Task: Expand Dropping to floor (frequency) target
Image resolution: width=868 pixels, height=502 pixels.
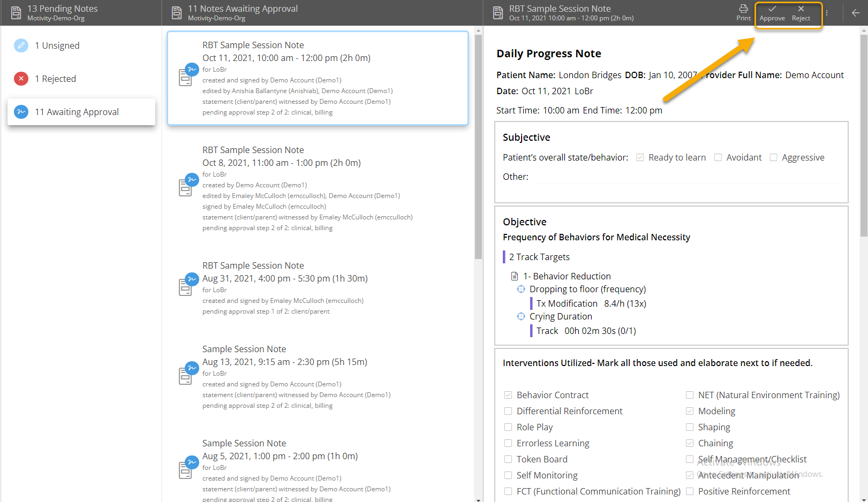Action: 587,289
